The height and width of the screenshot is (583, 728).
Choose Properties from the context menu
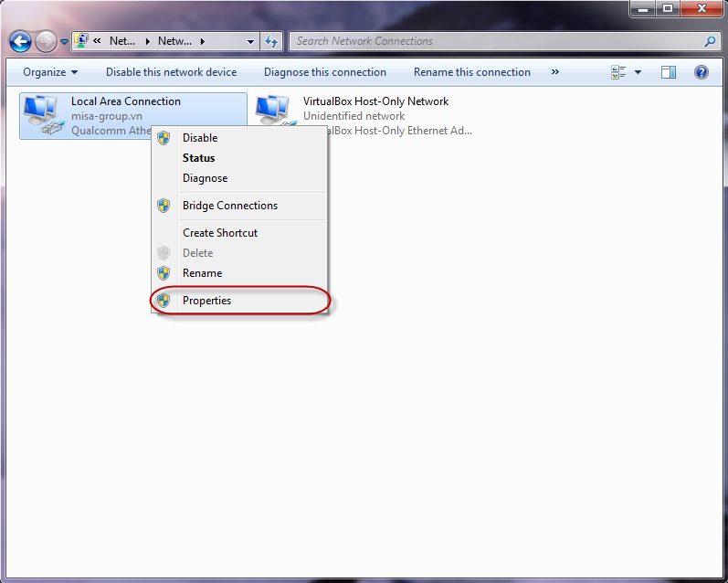point(206,301)
